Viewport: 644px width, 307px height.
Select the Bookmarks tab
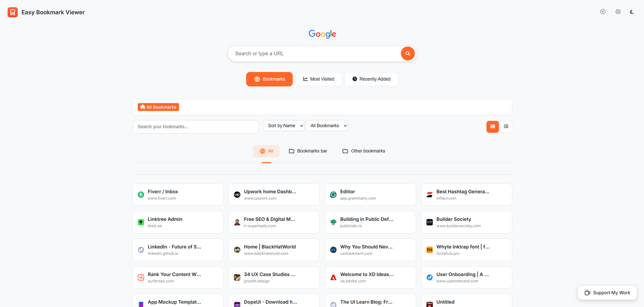click(x=269, y=79)
